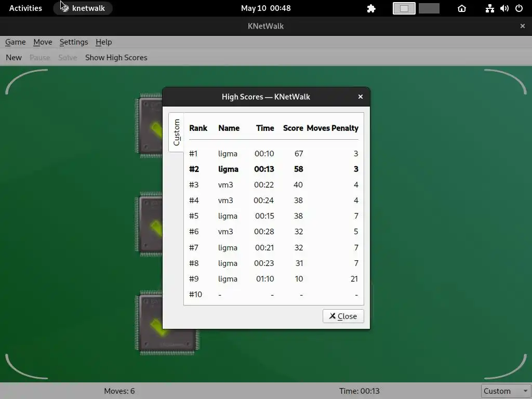Click the Moves: 6 status bar label
The height and width of the screenshot is (399, 532).
coord(119,391)
